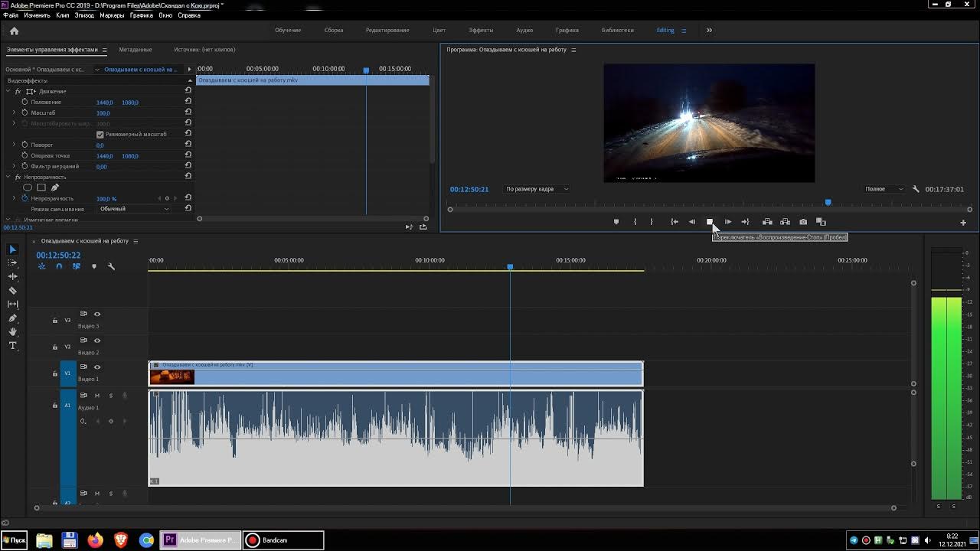Viewport: 980px width, 551px height.
Task: Select free draw bezier mask pen
Action: pos(54,187)
